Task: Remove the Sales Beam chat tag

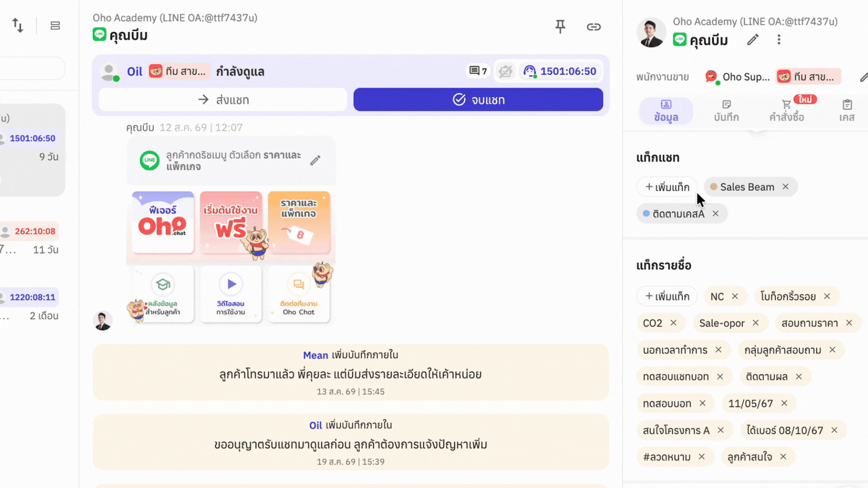Action: point(786,187)
